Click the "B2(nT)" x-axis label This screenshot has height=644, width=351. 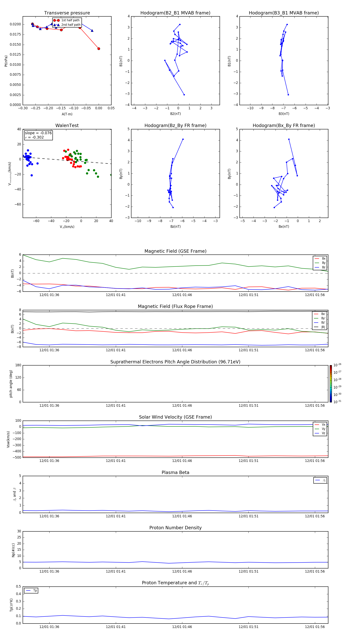coord(175,114)
